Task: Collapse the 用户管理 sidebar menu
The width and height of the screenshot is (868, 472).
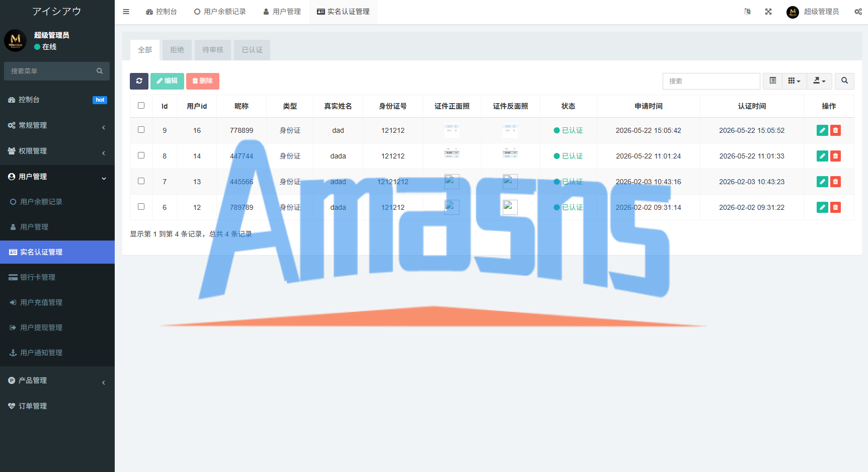Action: coord(57,177)
